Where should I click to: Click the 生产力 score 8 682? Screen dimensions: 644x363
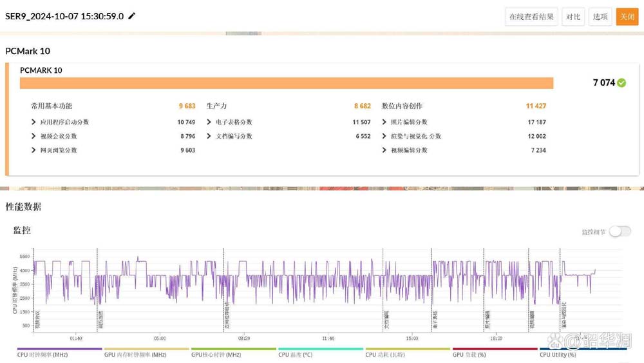362,106
